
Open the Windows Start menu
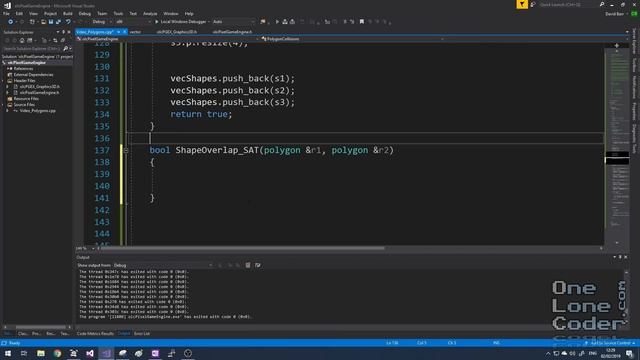pos(8,353)
